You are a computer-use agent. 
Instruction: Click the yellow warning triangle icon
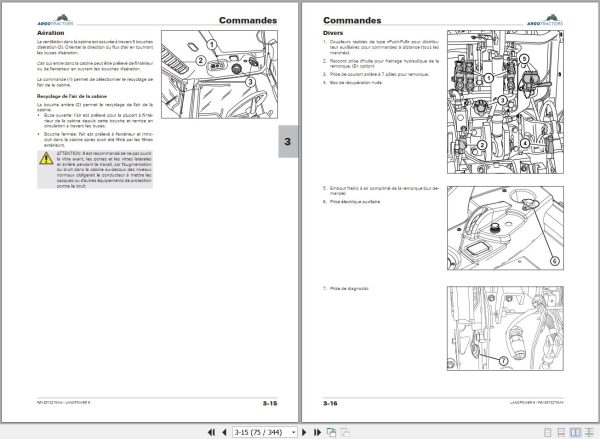pyautogui.click(x=46, y=158)
